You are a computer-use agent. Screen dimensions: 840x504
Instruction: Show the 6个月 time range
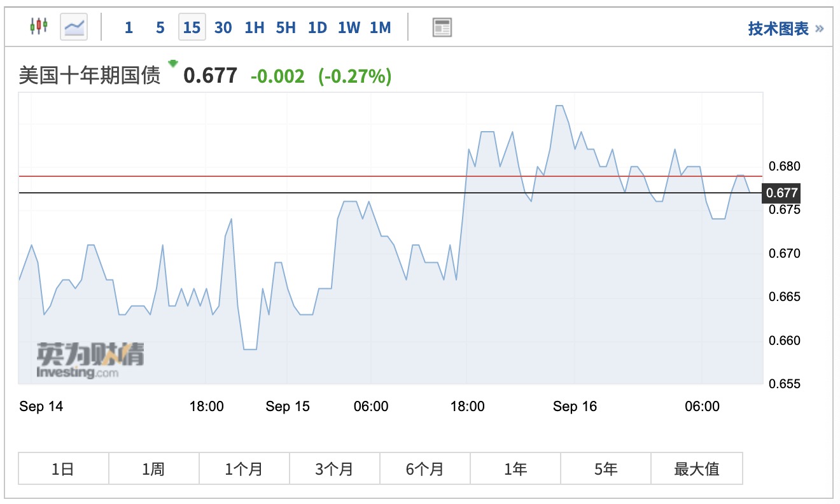coord(424,469)
